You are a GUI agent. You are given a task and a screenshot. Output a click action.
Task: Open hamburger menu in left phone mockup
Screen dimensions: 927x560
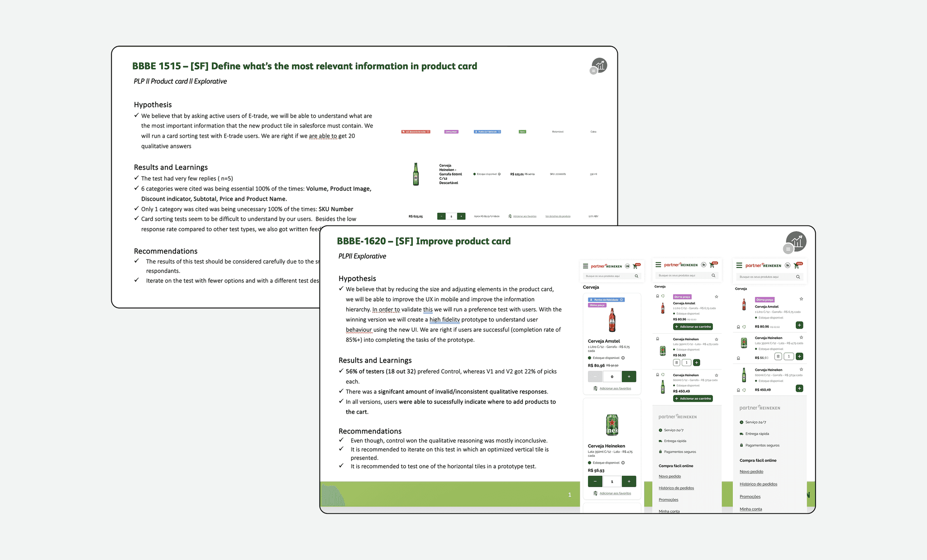(586, 266)
